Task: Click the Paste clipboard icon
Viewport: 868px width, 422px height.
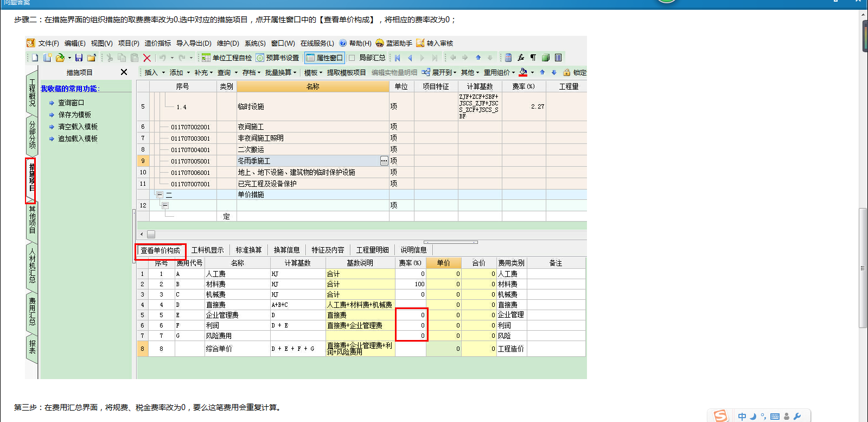Action: [x=134, y=58]
